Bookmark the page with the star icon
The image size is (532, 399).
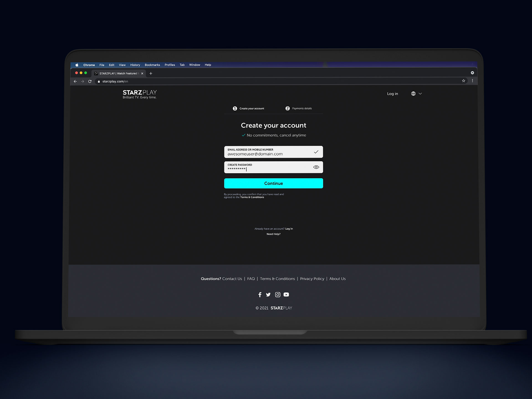pos(464,81)
